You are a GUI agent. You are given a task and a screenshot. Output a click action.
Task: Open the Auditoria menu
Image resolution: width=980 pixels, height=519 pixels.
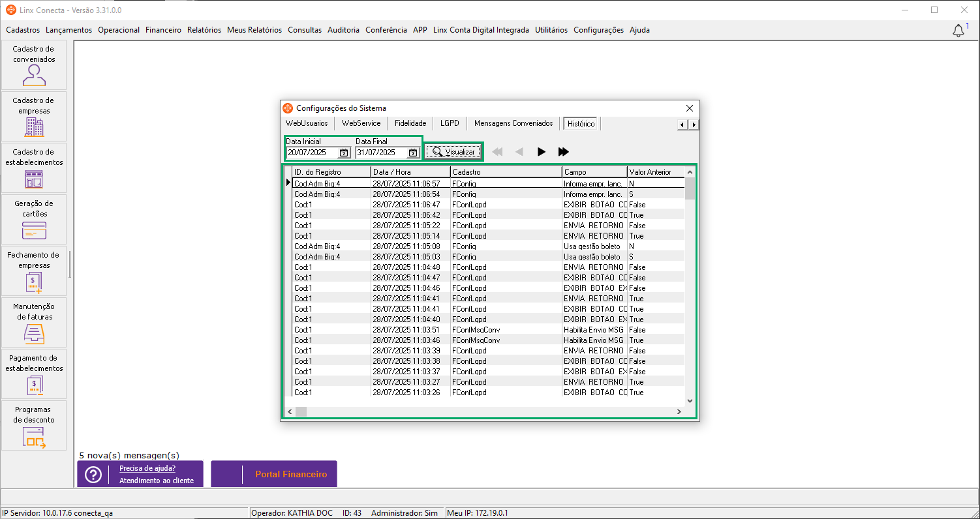click(x=343, y=30)
